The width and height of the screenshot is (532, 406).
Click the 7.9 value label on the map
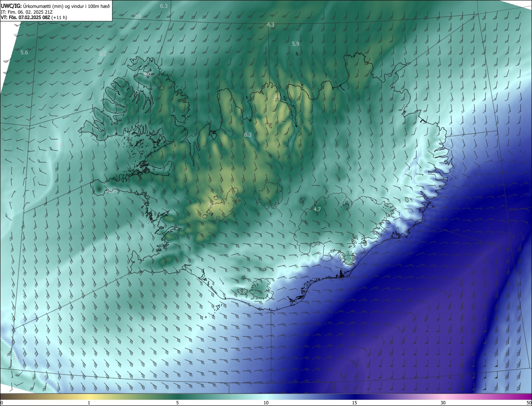point(138,17)
